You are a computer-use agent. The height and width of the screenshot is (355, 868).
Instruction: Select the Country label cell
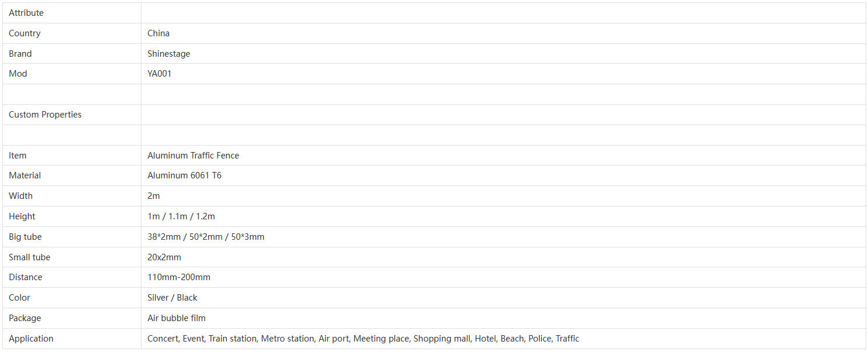[x=25, y=33]
